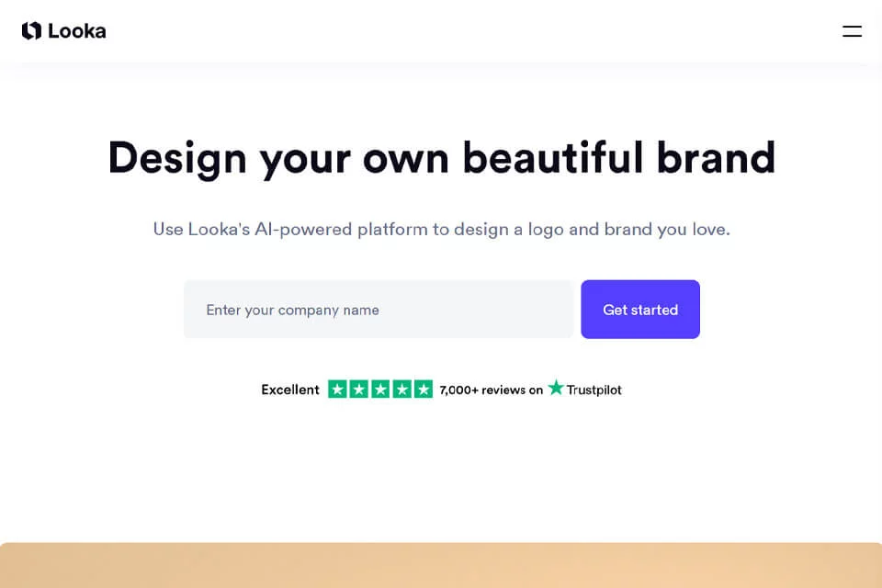
Task: Click the word logo in the subtitle
Action: coord(546,230)
